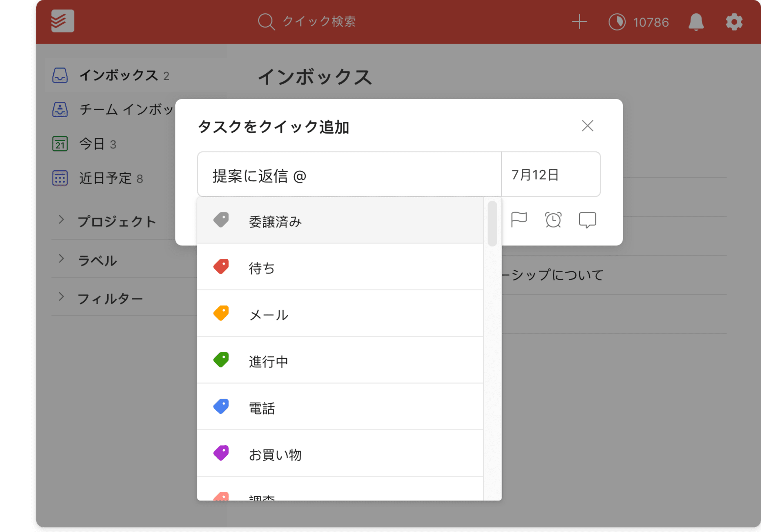
Task: Expand the フィルター section chevron
Action: click(x=61, y=297)
